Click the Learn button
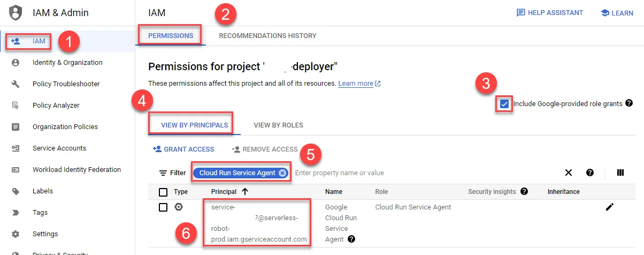This screenshot has height=255, width=644. coord(617,13)
